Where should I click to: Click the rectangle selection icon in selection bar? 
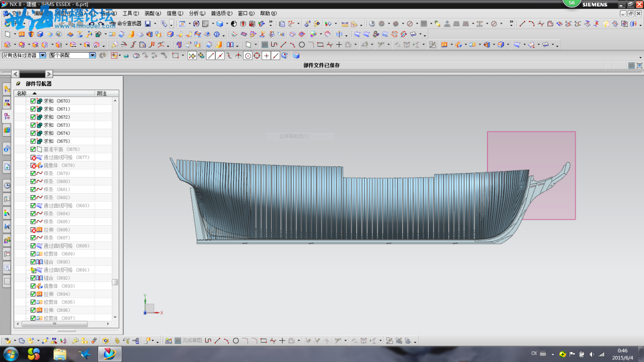pos(176,56)
